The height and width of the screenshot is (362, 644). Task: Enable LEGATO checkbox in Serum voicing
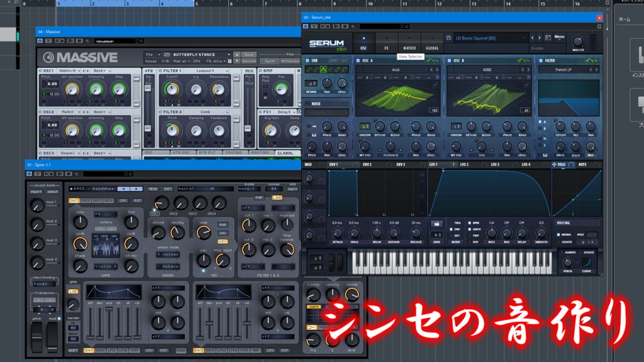point(558,242)
